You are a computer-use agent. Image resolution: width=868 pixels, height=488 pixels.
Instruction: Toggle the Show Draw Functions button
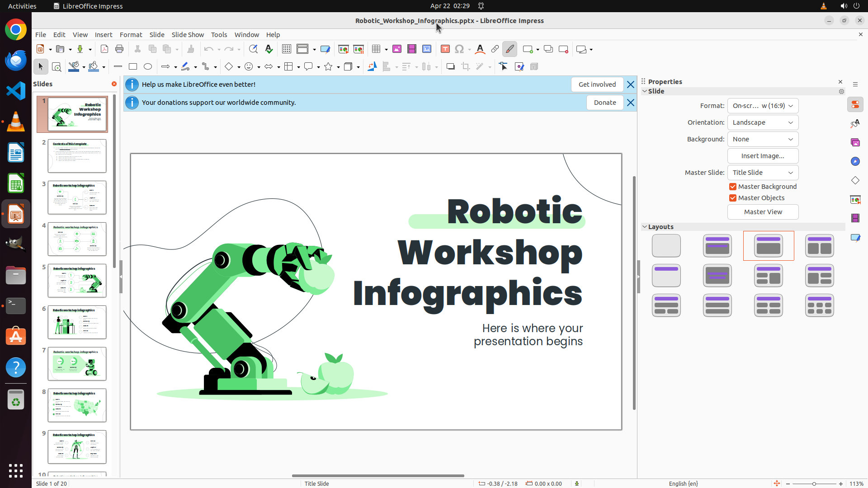pos(509,49)
